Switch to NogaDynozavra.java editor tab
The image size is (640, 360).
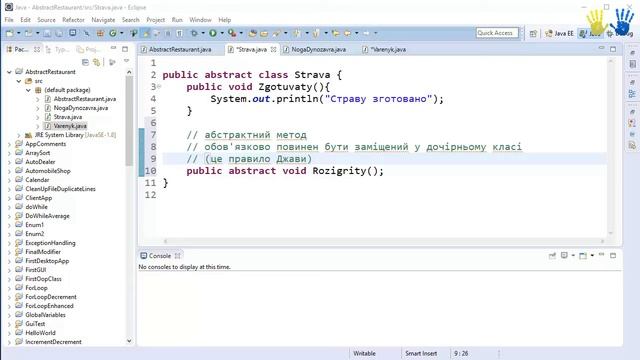[x=319, y=49]
